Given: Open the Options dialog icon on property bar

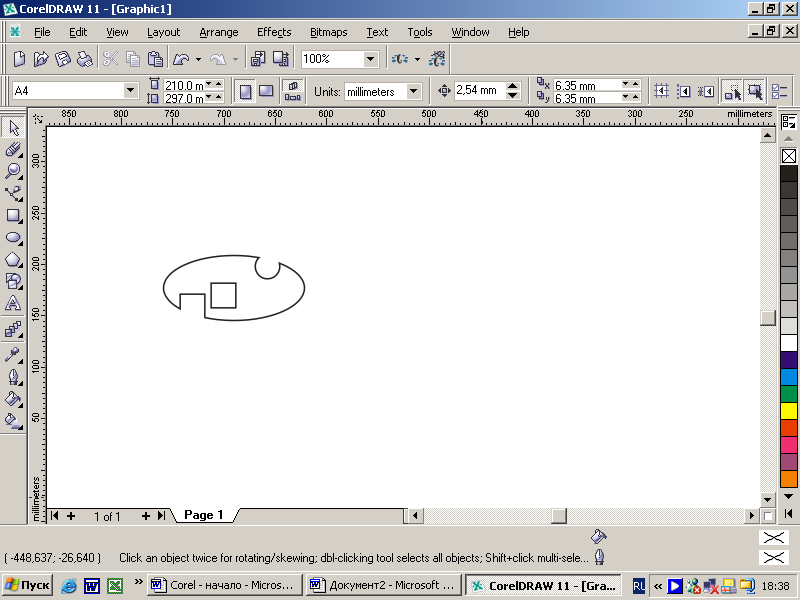Looking at the screenshot, I should point(780,91).
